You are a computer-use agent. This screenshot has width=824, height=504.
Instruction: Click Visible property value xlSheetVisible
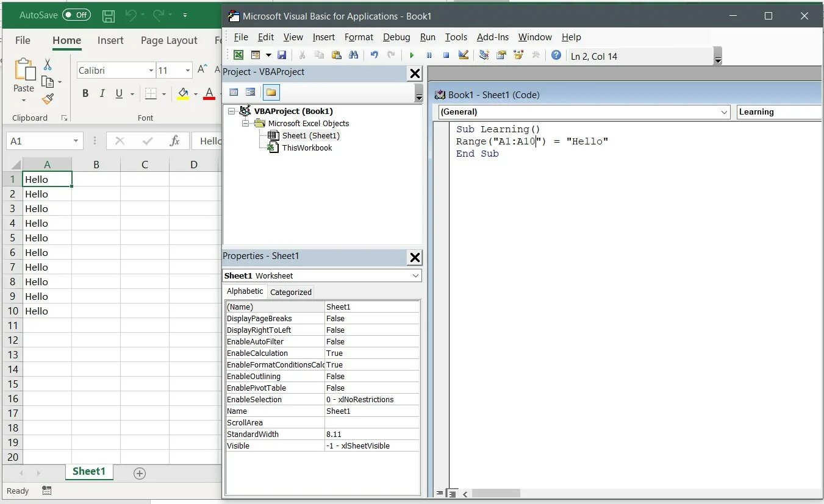372,446
